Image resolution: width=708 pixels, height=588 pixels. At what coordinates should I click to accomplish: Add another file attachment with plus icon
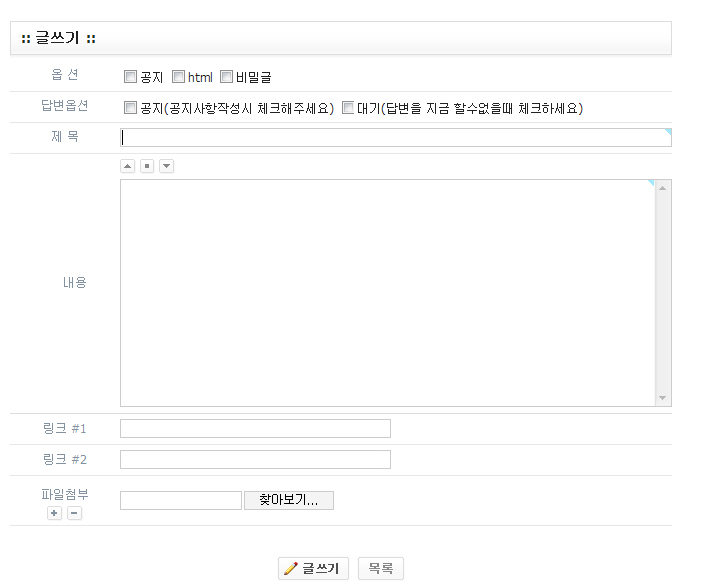54,513
